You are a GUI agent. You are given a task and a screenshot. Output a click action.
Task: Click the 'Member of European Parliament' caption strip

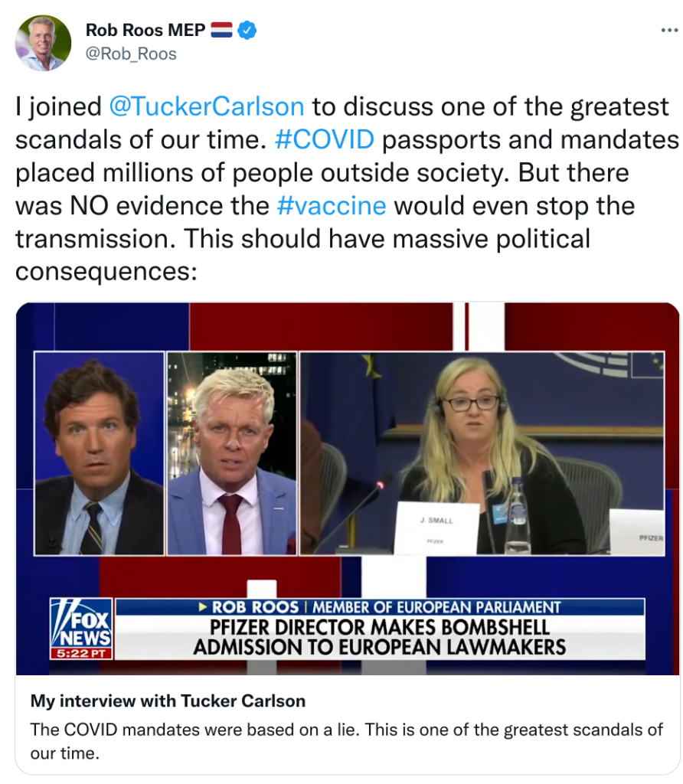[x=380, y=607]
